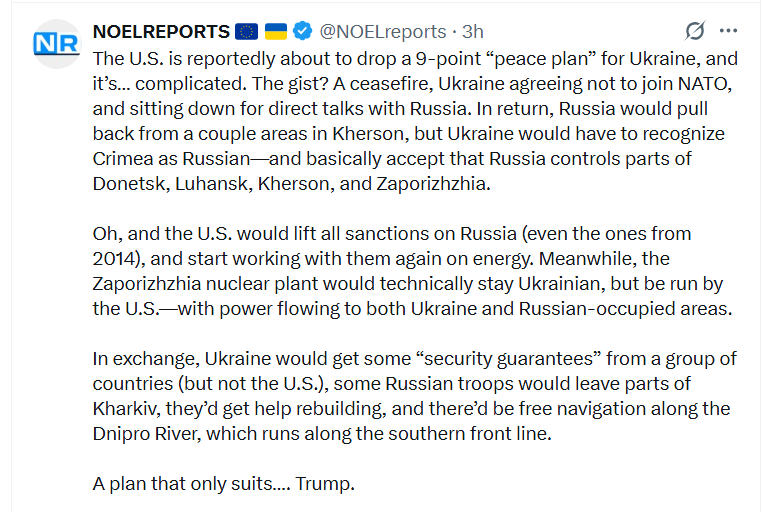Click the 3h timestamp to open post
762x512 pixels.
pos(472,32)
